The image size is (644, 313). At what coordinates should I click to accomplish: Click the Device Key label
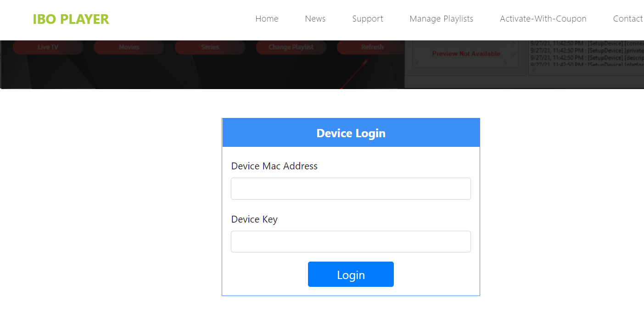click(254, 219)
